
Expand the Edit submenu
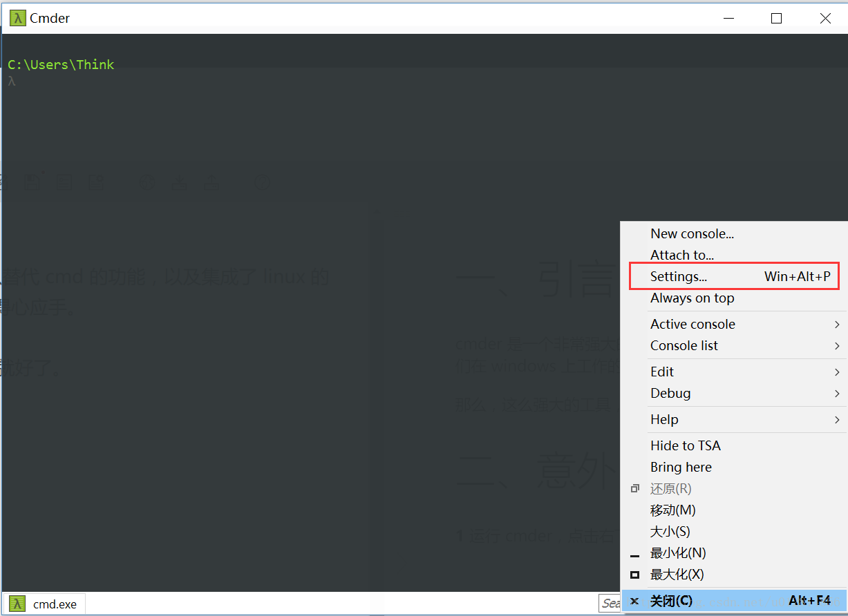[734, 372]
